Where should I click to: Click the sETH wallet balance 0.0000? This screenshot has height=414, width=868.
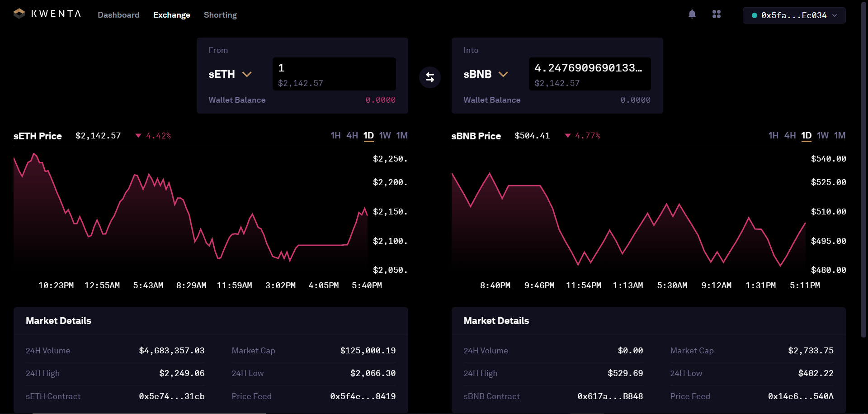tap(381, 100)
